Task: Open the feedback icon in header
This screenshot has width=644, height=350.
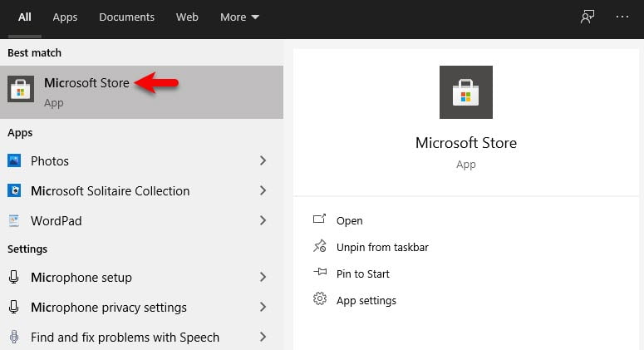Action: (587, 17)
